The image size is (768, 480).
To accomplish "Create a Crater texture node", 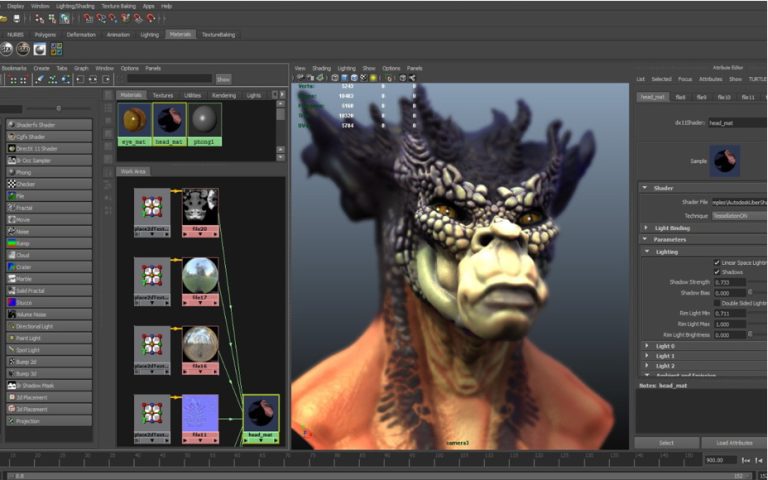I will [x=49, y=267].
